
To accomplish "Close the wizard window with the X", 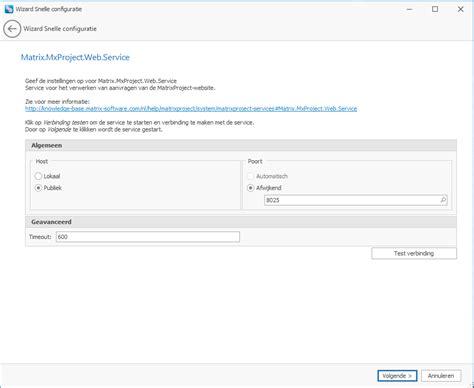I will [460, 9].
